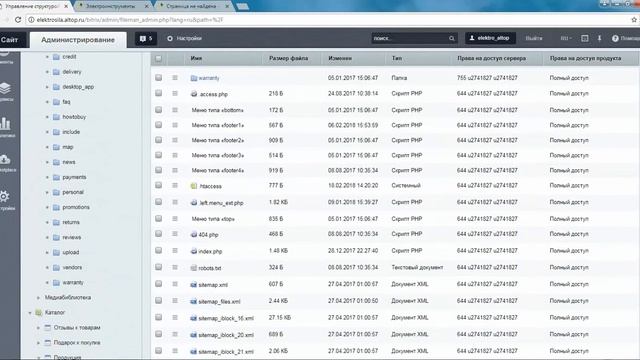Check the box for left.menu_ext.php
Image resolution: width=640 pixels, height=360 pixels.
(158, 202)
